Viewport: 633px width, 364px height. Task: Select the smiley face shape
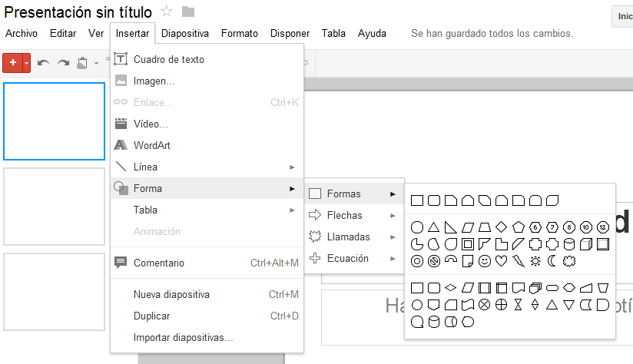pyautogui.click(x=485, y=261)
